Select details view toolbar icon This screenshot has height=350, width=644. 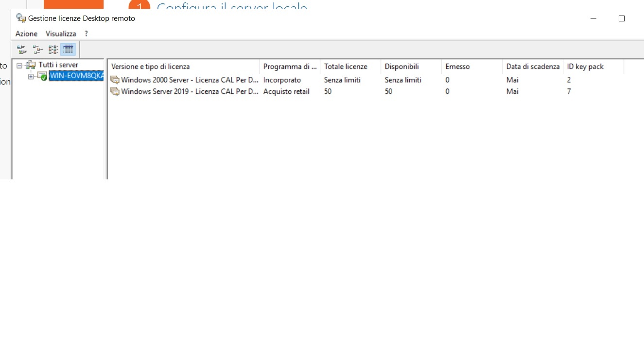tap(68, 49)
